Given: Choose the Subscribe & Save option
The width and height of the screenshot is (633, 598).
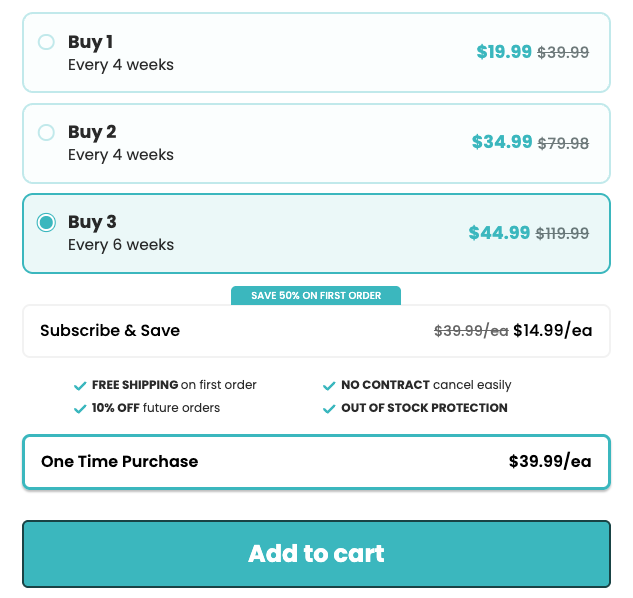Looking at the screenshot, I should (316, 331).
